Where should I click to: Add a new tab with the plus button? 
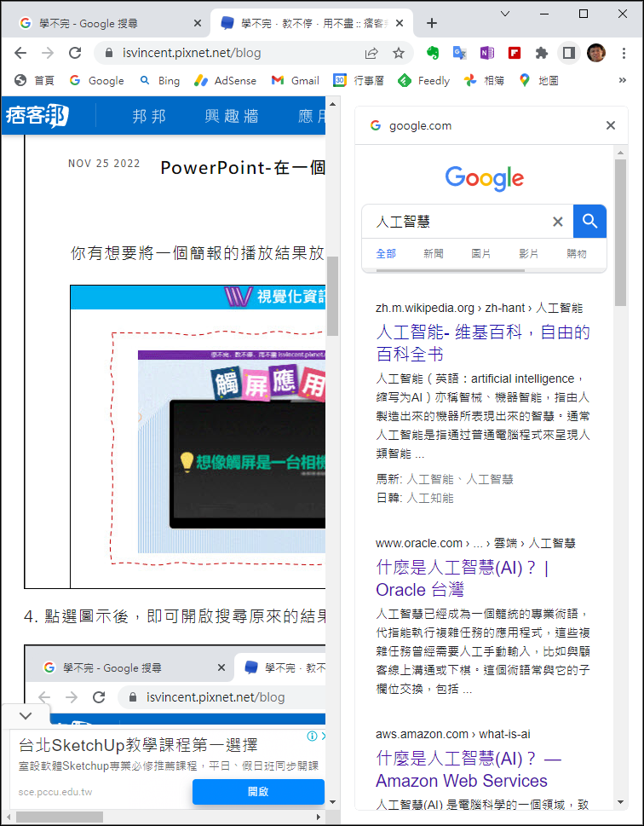tap(432, 23)
